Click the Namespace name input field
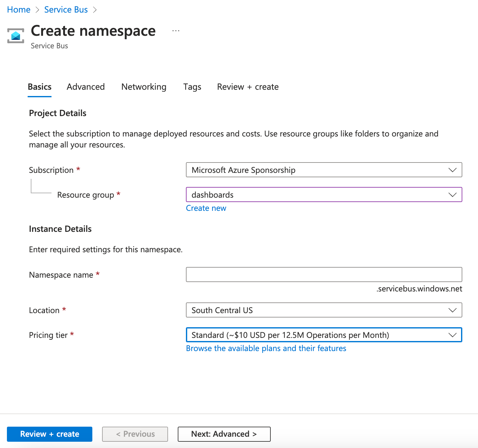478x448 pixels. click(323, 275)
